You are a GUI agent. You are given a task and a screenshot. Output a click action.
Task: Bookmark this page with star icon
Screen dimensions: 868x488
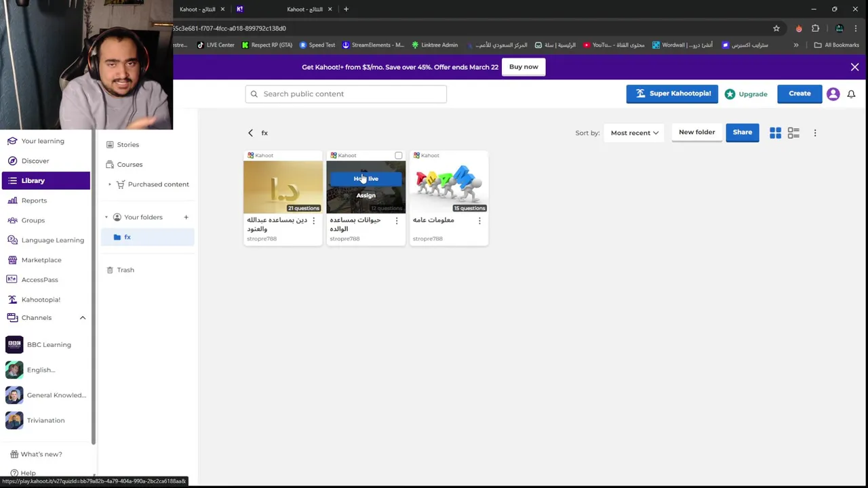(776, 28)
